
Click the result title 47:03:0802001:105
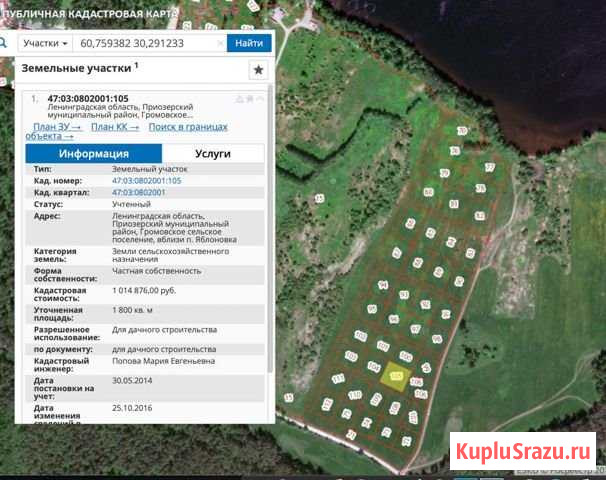88,99
